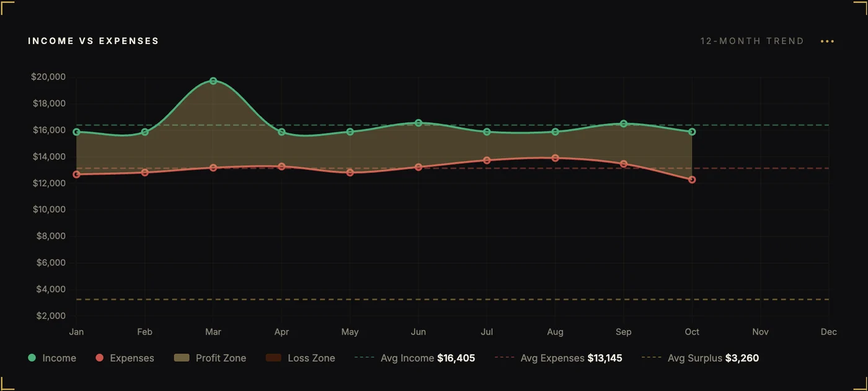Image resolution: width=868 pixels, height=391 pixels.
Task: Click the July expenses data point
Action: 487,160
